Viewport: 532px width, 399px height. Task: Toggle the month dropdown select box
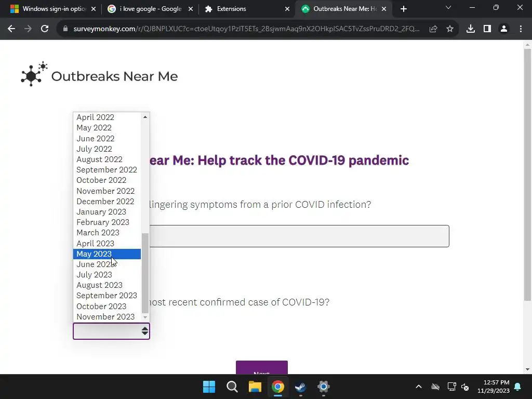[111, 331]
